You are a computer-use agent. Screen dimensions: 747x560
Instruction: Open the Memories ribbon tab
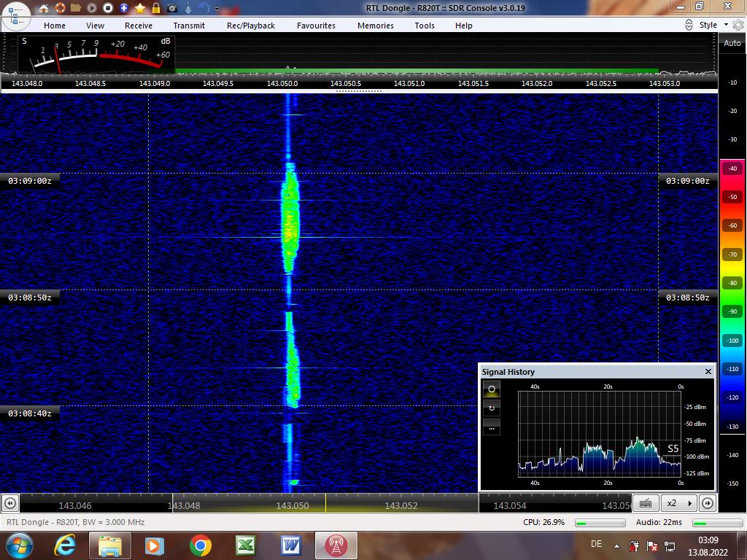coord(376,26)
